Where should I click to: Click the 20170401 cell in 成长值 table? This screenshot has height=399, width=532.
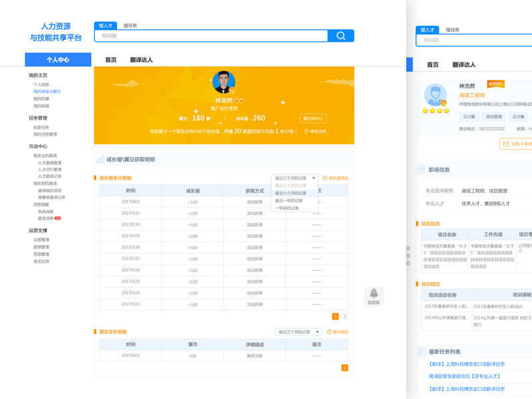click(x=130, y=202)
